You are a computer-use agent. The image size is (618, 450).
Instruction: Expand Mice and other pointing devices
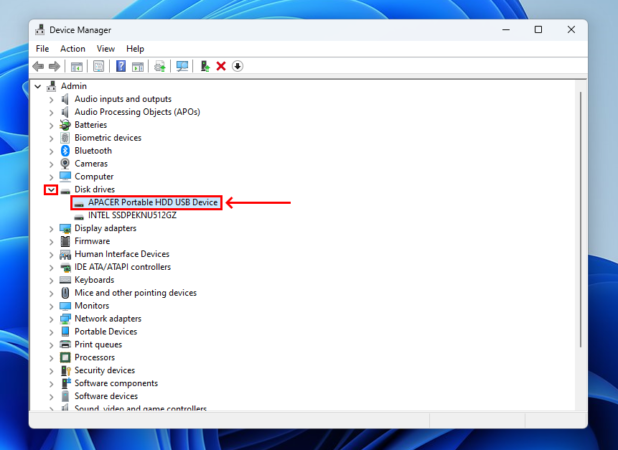point(51,294)
